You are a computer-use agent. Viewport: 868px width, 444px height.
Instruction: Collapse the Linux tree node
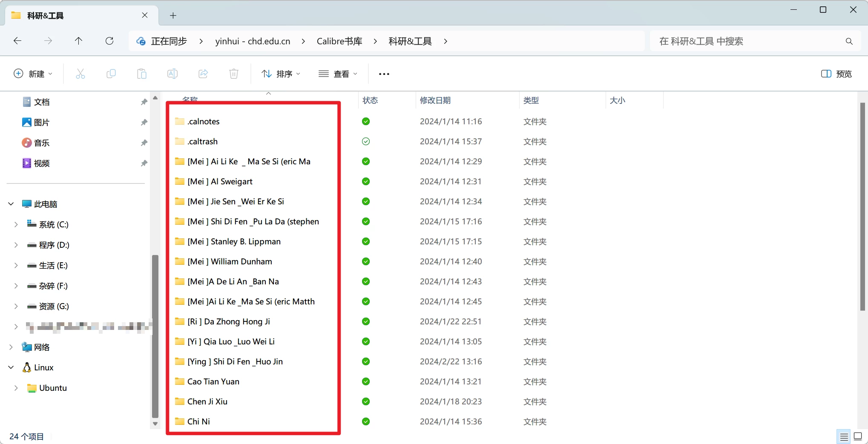11,368
